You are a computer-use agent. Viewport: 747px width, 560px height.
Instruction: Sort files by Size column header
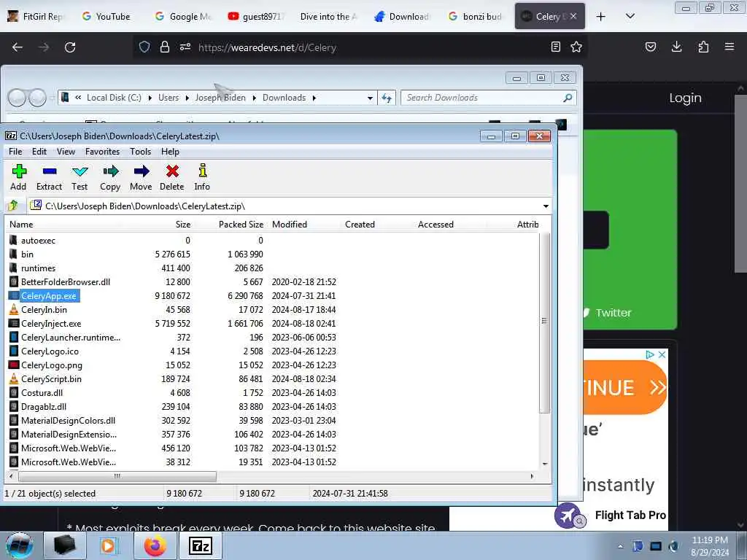pyautogui.click(x=183, y=225)
